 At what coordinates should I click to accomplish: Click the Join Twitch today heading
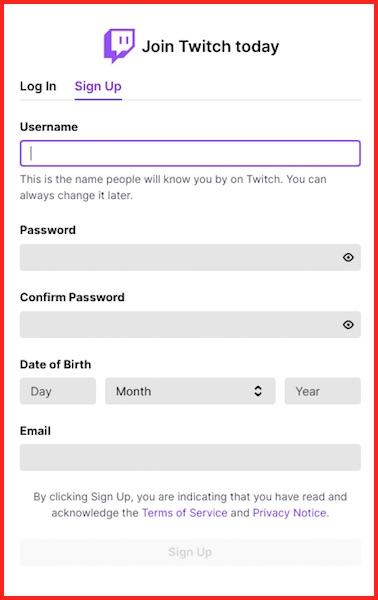tap(210, 47)
